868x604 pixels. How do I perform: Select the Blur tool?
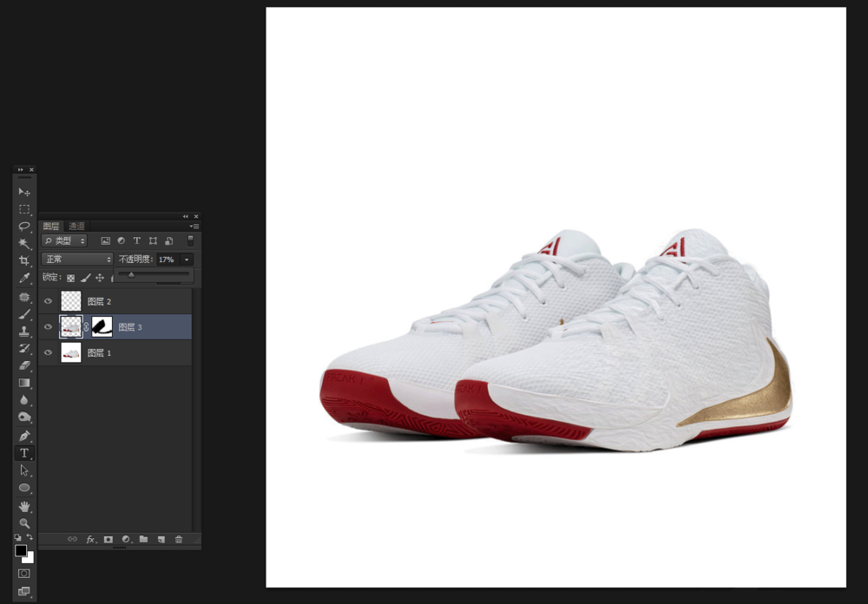24,400
